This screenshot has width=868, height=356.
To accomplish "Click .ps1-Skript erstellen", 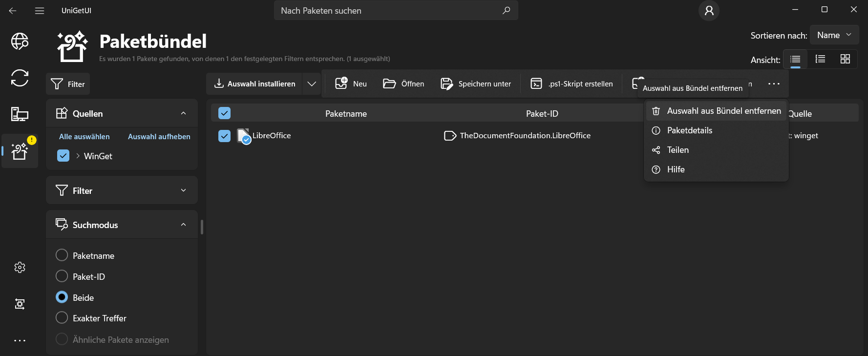I will (x=572, y=84).
